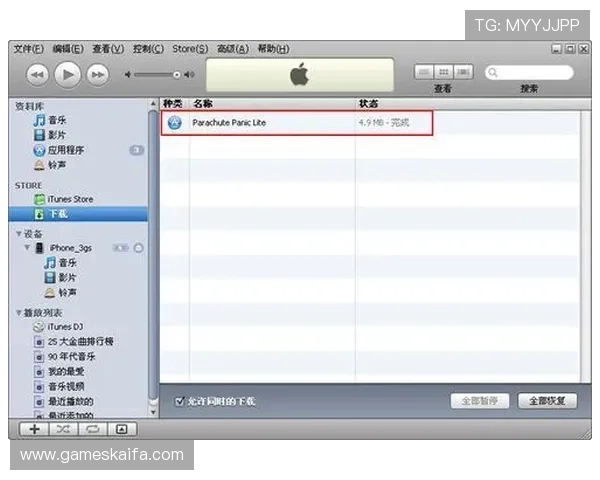Viewport: 600px width, 480px height.
Task: Open 90 年代音乐 playlist
Action: [65, 357]
